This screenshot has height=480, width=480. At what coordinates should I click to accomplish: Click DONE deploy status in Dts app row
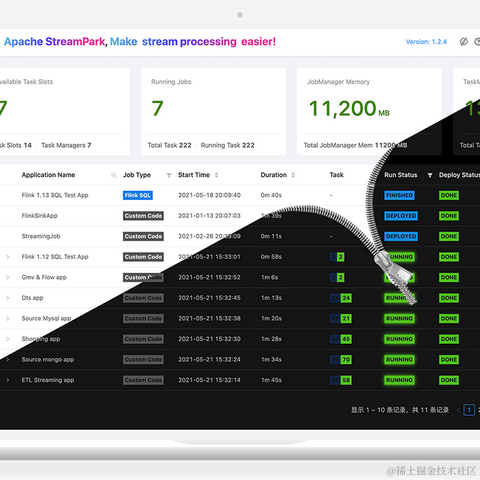(449, 298)
